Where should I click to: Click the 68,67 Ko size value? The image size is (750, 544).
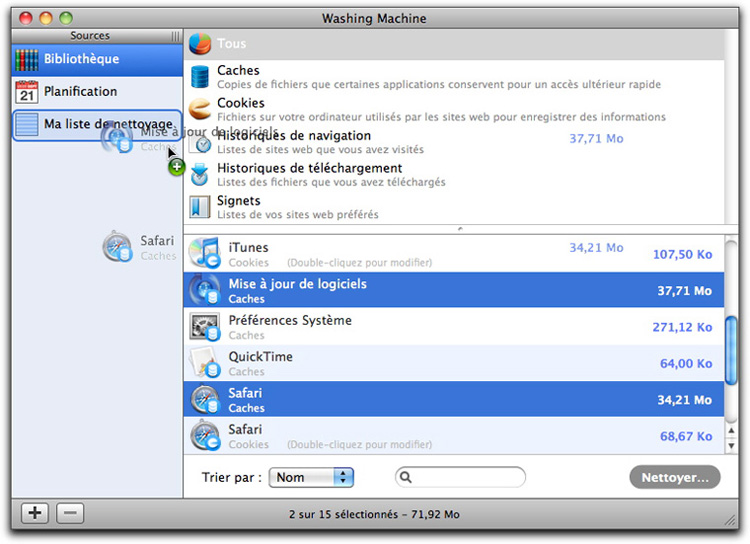[686, 436]
